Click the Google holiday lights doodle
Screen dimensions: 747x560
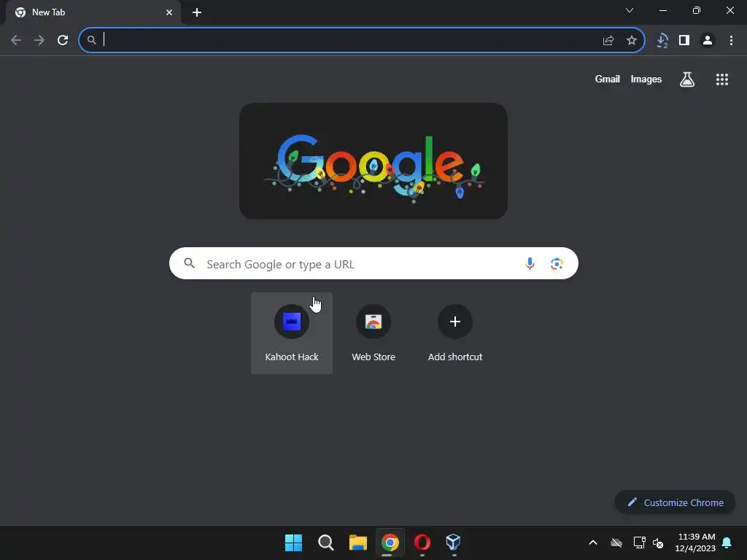click(373, 161)
